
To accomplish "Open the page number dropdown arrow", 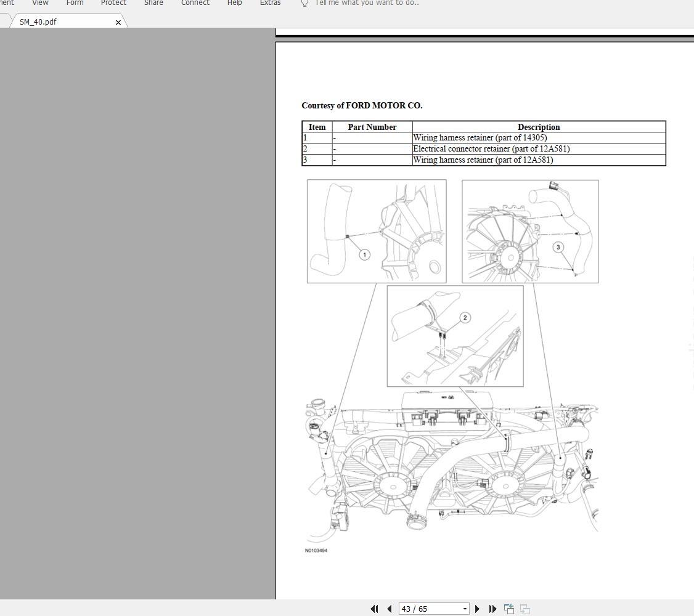I will coord(465,609).
